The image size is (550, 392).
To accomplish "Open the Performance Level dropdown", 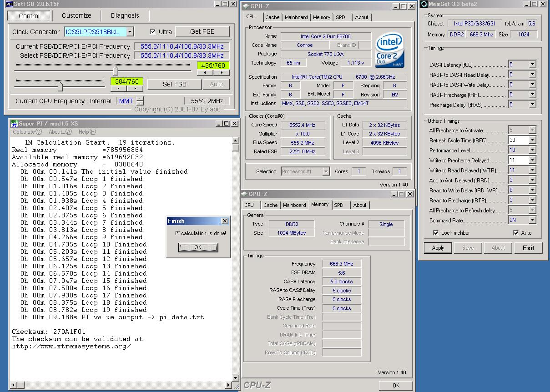I will click(532, 150).
